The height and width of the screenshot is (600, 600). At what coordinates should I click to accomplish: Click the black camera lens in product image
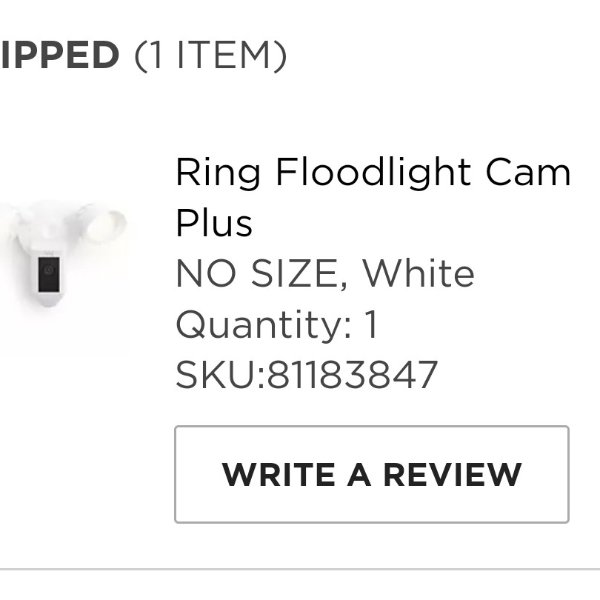click(49, 274)
